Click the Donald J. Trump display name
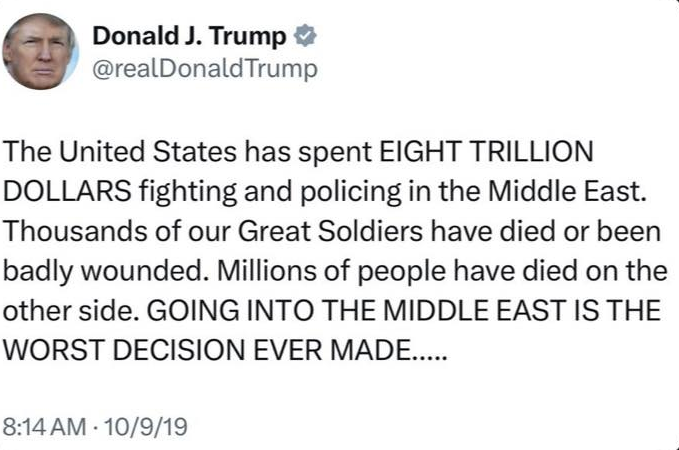Viewport: 679px width, 450px height. [x=190, y=37]
